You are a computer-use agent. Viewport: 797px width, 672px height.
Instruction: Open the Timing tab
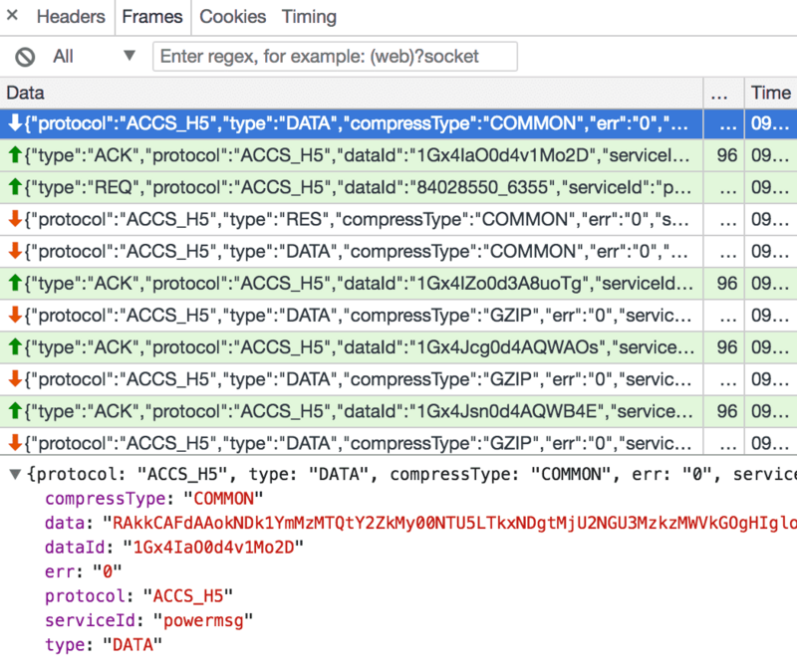pyautogui.click(x=309, y=17)
